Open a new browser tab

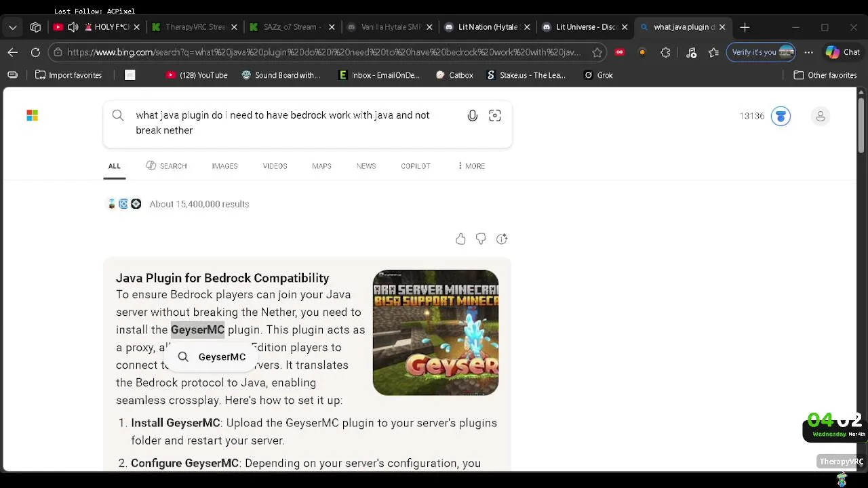coord(745,27)
